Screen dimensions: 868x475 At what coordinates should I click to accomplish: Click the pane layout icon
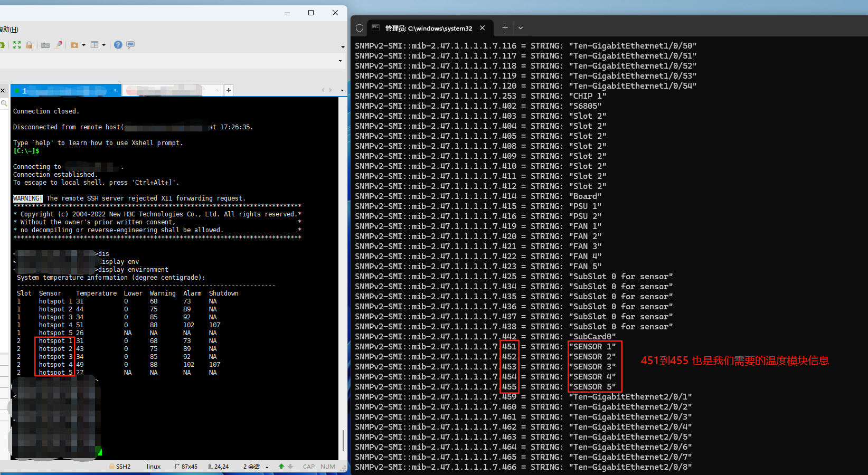[95, 45]
